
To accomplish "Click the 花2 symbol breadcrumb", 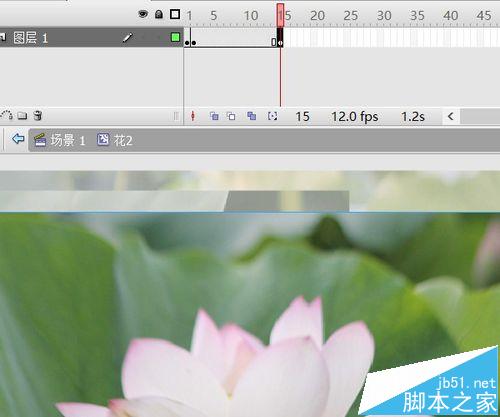I will click(115, 140).
